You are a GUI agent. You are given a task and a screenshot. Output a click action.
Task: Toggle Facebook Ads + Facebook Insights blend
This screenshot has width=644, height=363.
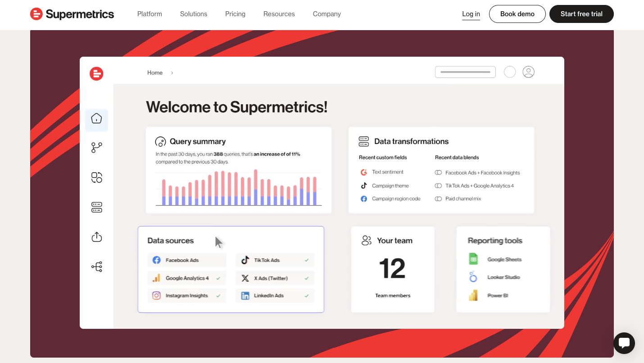pos(438,173)
